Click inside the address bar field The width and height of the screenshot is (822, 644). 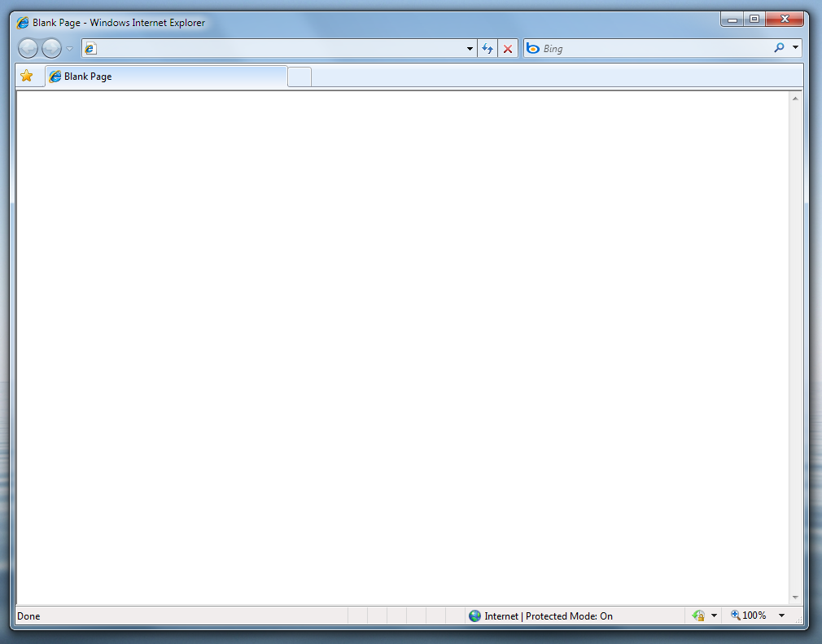pyautogui.click(x=277, y=49)
